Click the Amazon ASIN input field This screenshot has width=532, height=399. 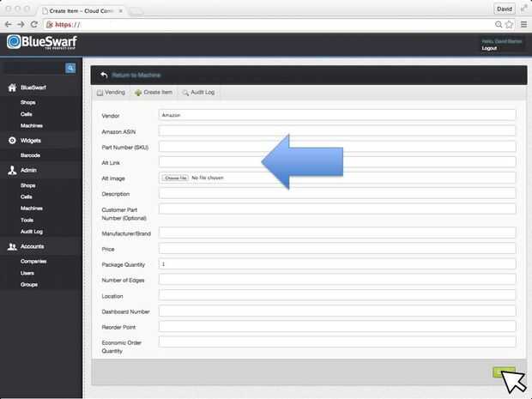tap(337, 131)
